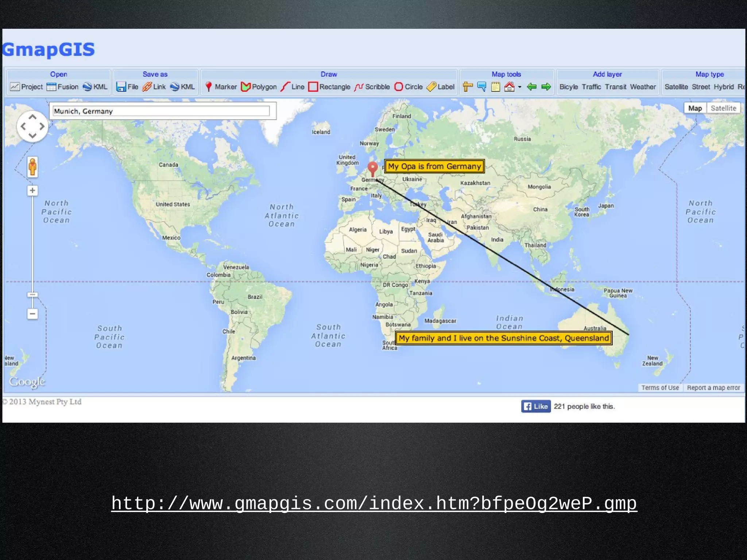Screen dimensions: 747x560
Task: Click the ruler measure tool icon
Action: tap(468, 87)
